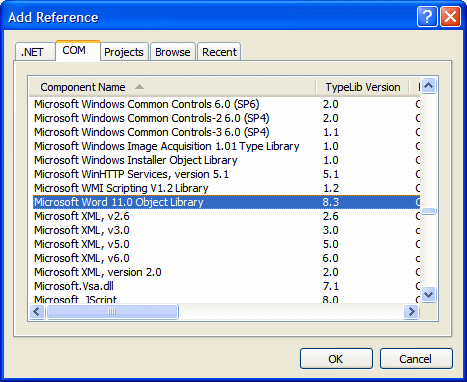Image resolution: width=467 pixels, height=382 pixels.
Task: Select Microsoft XML, v2.6 entry
Action: [x=82, y=216]
